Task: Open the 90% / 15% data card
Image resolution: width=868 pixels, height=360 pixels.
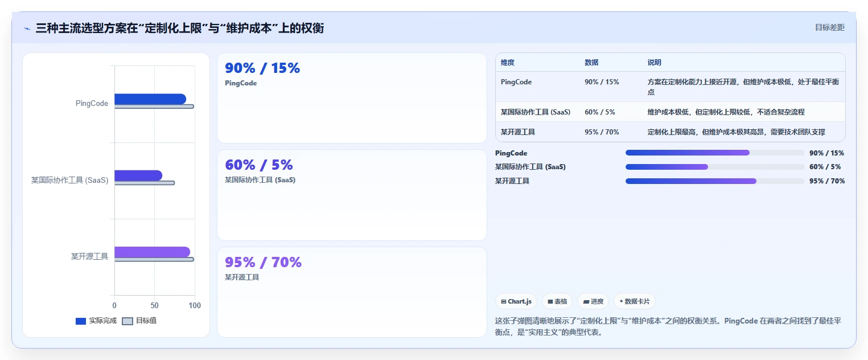Action: point(352,98)
